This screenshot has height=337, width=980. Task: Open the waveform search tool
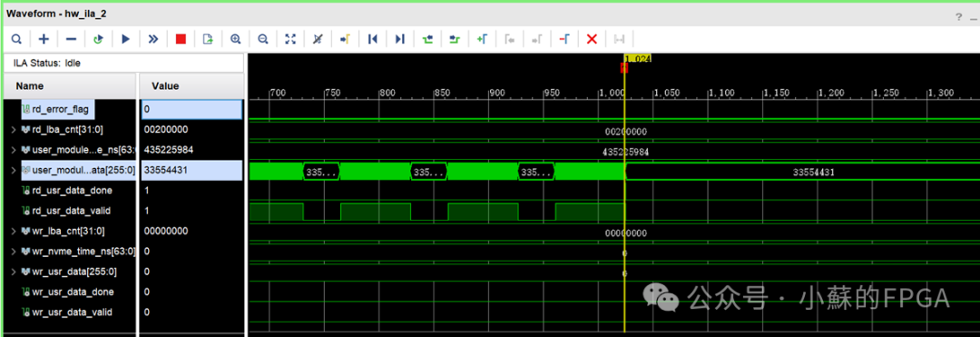click(16, 39)
